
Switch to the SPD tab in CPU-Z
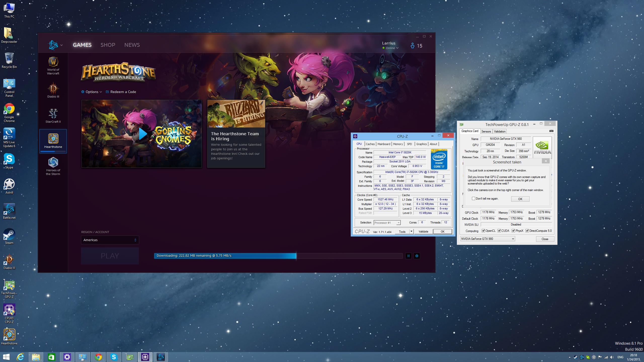(x=410, y=144)
